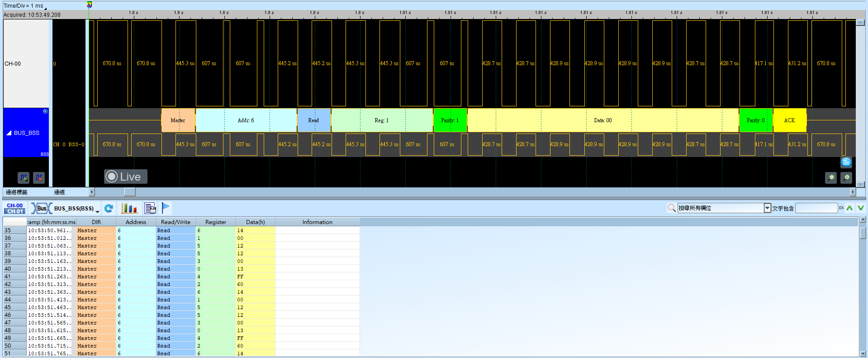
Task: Click the CH-00 / CH-01 channel switch icon
Action: (15, 208)
